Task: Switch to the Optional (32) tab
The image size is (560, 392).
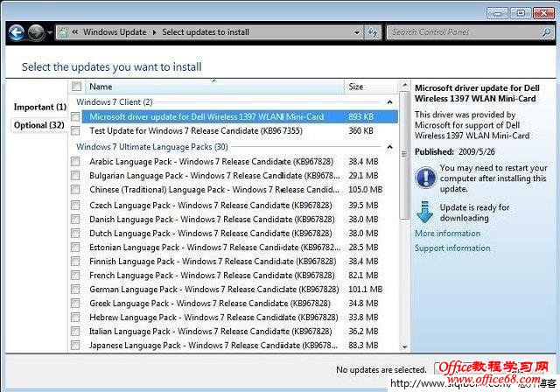Action: (38, 125)
